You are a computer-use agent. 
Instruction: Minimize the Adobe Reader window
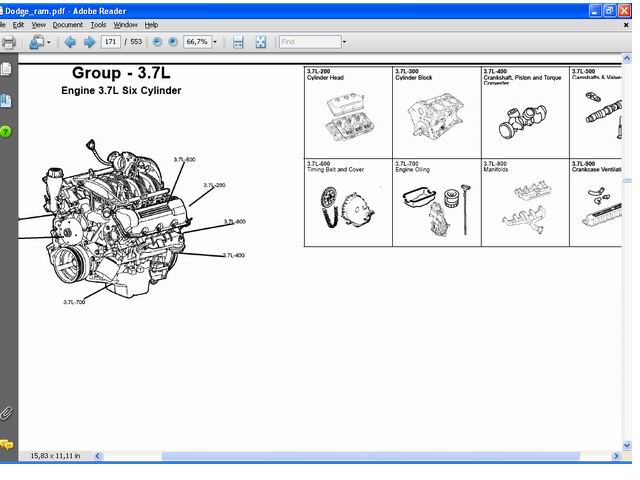coord(595,11)
